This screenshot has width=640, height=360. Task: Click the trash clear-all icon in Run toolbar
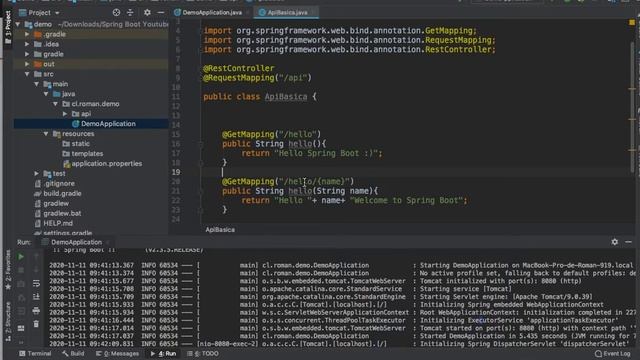tap(36, 324)
